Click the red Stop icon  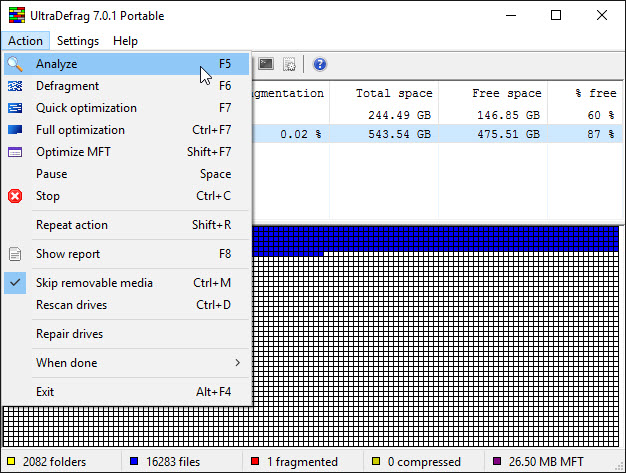(x=15, y=196)
